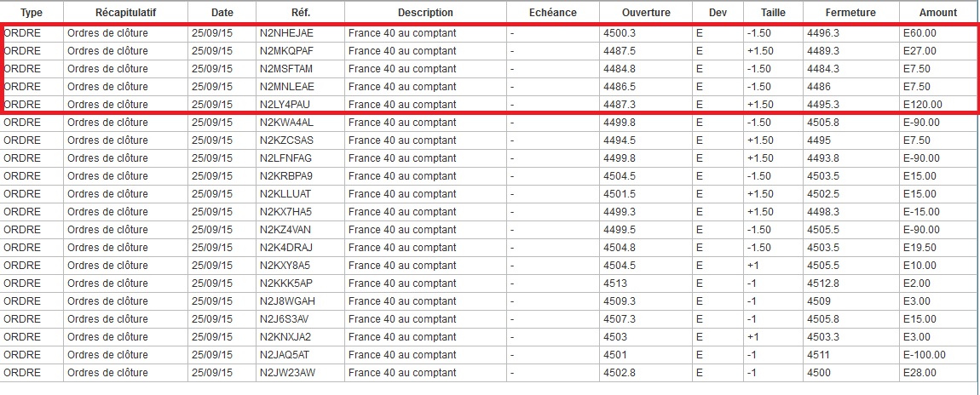
Task: Click reference cell N2MKQPAF
Action: (286, 51)
